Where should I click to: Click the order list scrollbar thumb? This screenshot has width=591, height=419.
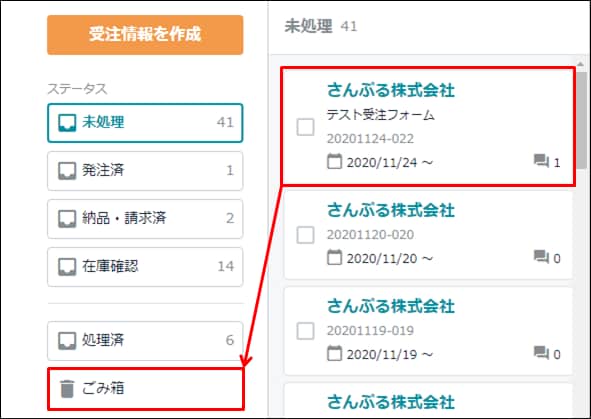click(581, 120)
